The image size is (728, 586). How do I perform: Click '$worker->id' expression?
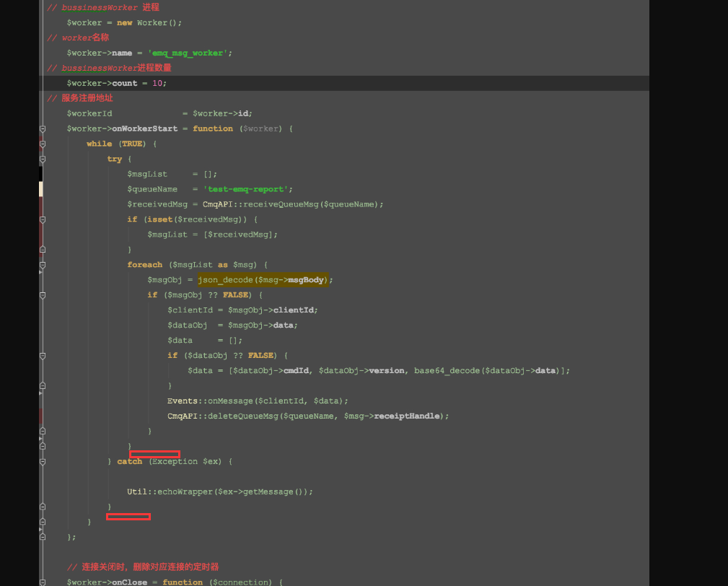point(221,113)
